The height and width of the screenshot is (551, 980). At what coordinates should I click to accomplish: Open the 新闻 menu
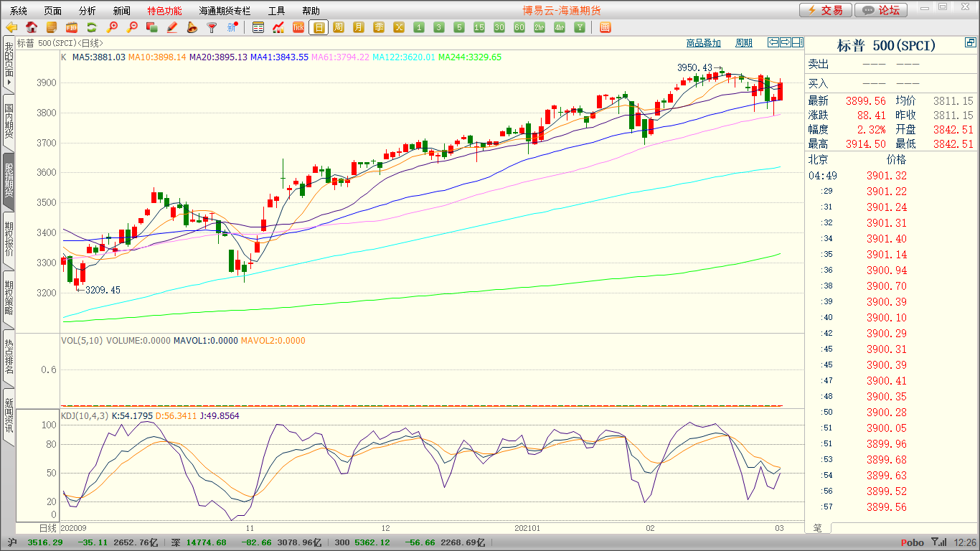point(122,11)
